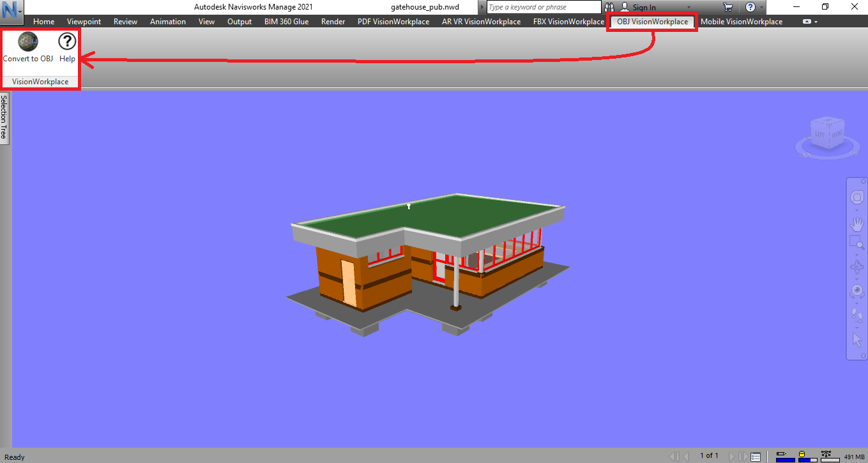Activate the Pan hand tool
The height and width of the screenshot is (463, 868).
(x=857, y=224)
